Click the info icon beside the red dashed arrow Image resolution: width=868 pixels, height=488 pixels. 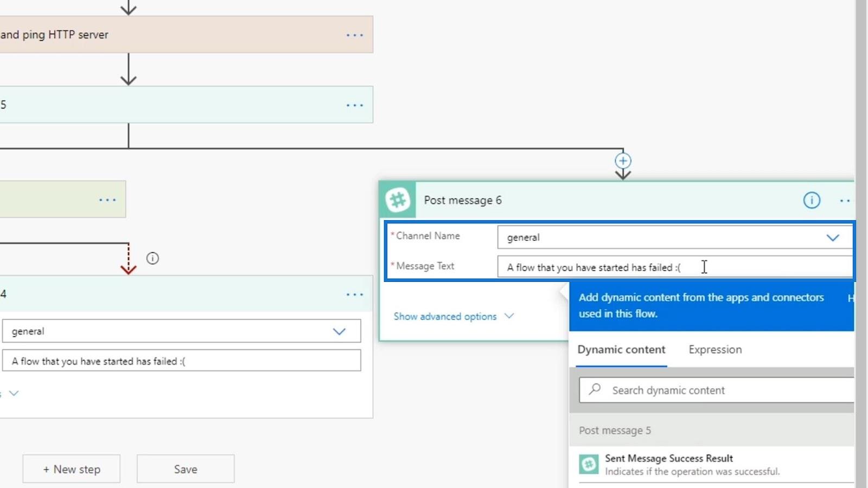pyautogui.click(x=152, y=258)
